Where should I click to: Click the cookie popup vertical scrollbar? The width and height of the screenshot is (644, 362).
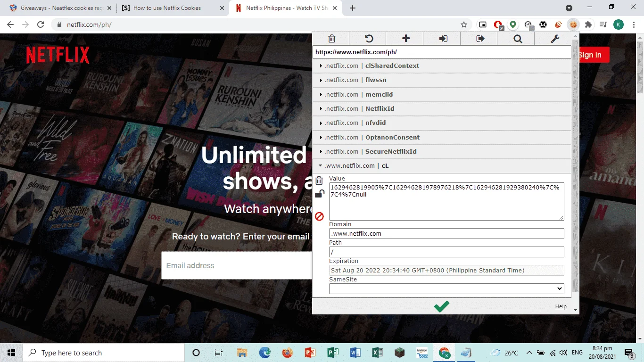(575, 165)
